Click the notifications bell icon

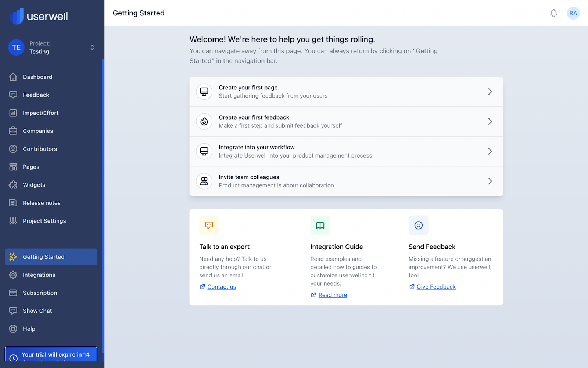tap(553, 13)
